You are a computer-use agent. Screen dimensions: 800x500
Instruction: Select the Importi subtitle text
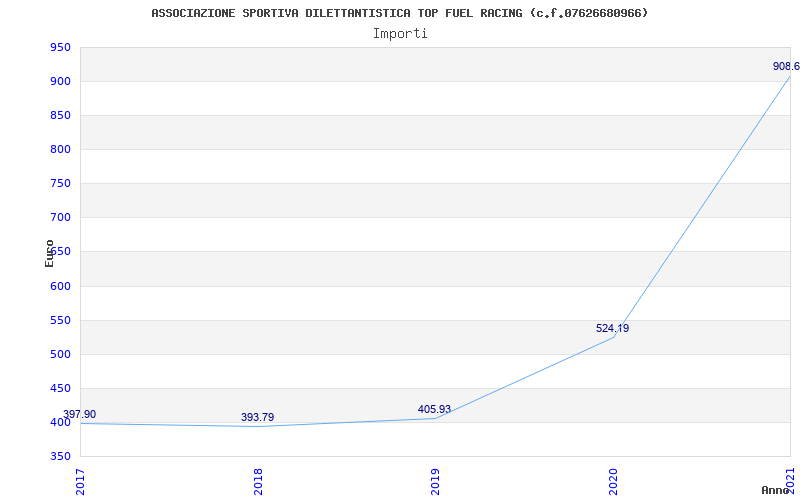(400, 34)
